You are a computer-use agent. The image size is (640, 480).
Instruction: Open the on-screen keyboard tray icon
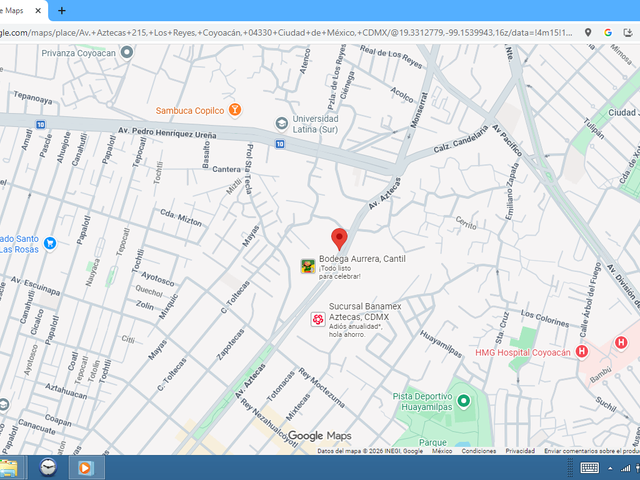590,468
